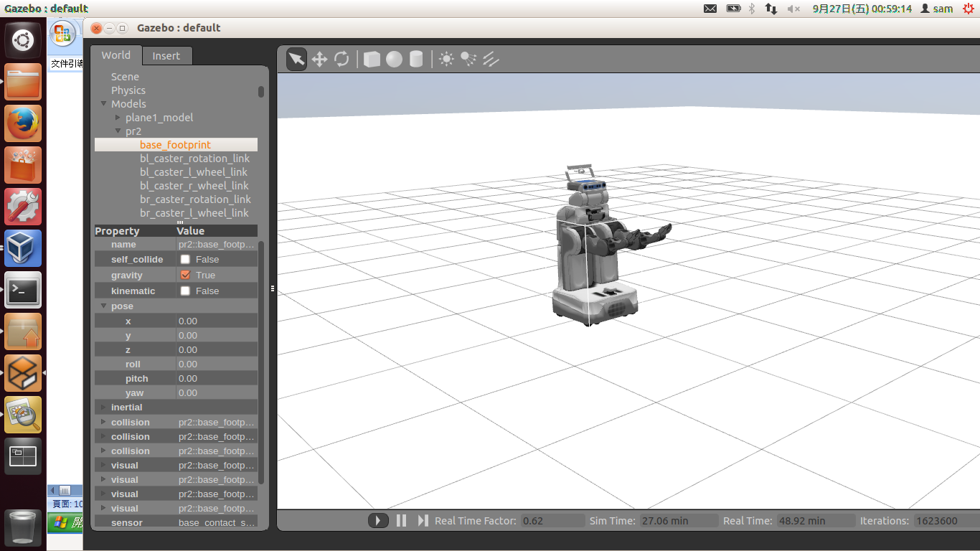The image size is (980, 551).
Task: Switch to the World tab
Action: (x=116, y=55)
